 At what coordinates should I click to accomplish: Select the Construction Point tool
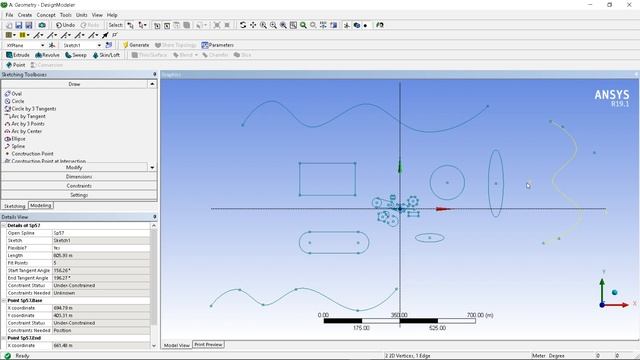tap(29, 154)
